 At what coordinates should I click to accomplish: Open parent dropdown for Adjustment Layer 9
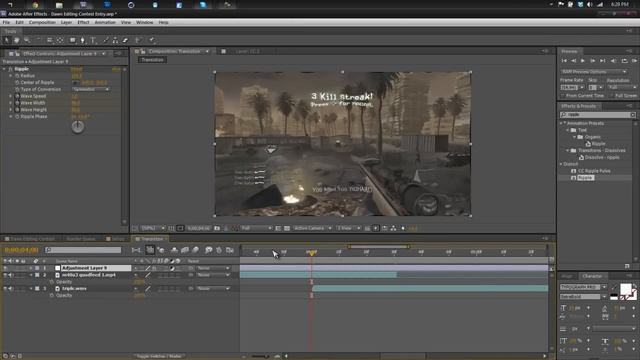(x=213, y=268)
